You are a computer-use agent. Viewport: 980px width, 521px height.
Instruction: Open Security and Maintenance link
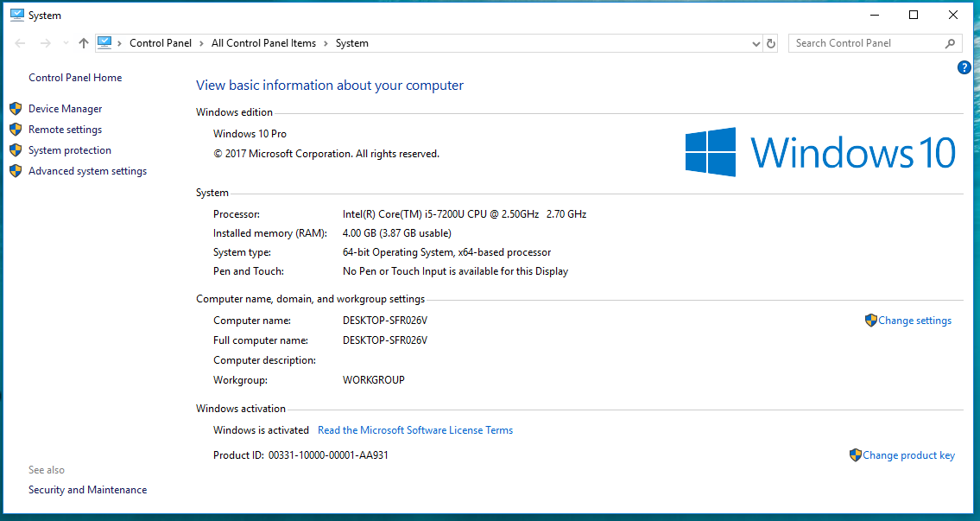87,490
